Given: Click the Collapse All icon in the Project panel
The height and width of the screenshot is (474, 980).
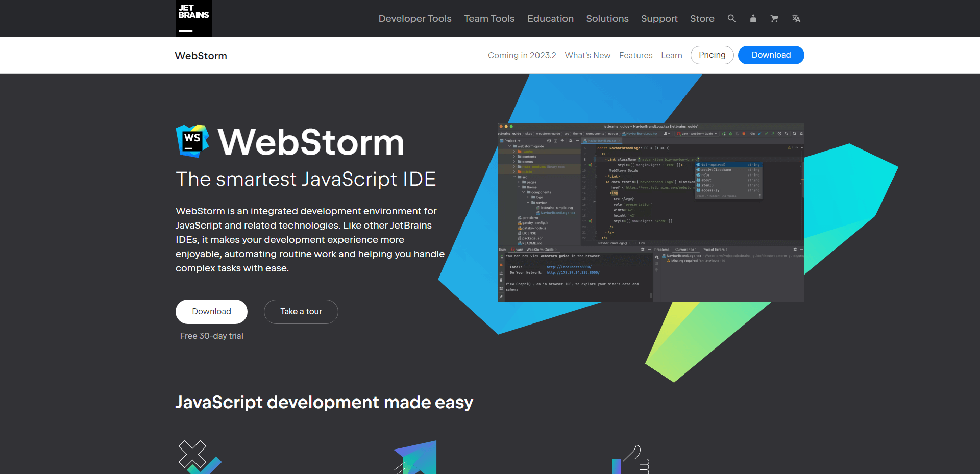Looking at the screenshot, I should click(x=562, y=141).
